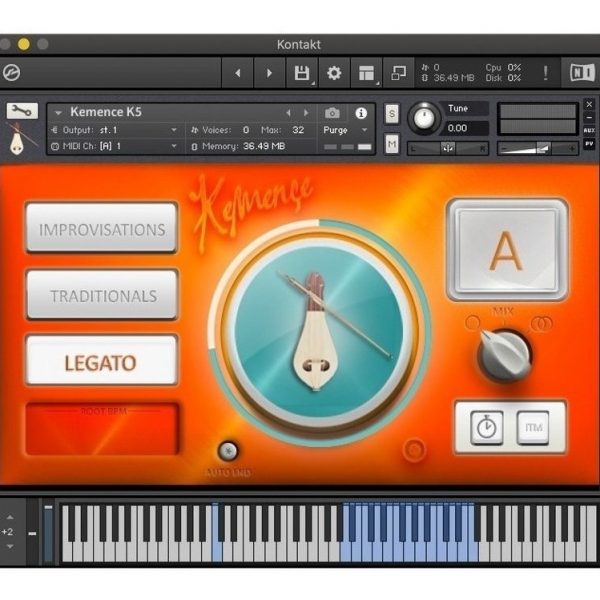The width and height of the screenshot is (600, 600).
Task: Click the key A selector button
Action: pos(507,250)
